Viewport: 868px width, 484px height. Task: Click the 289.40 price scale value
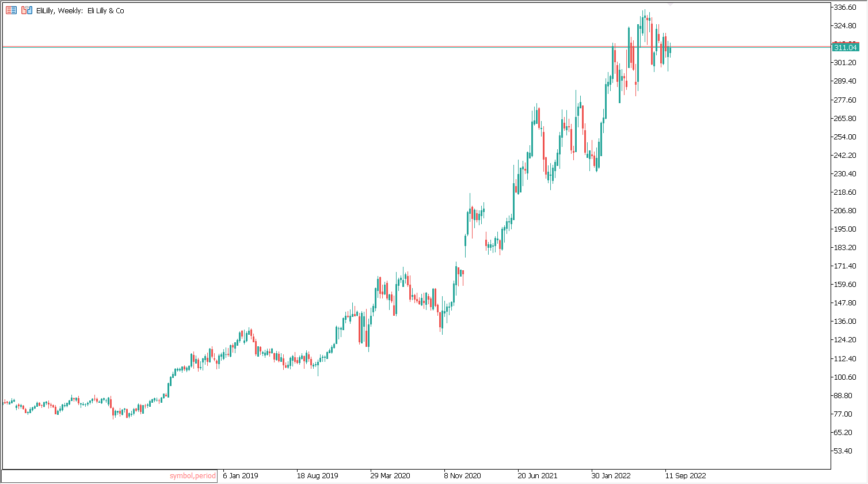[x=846, y=81]
